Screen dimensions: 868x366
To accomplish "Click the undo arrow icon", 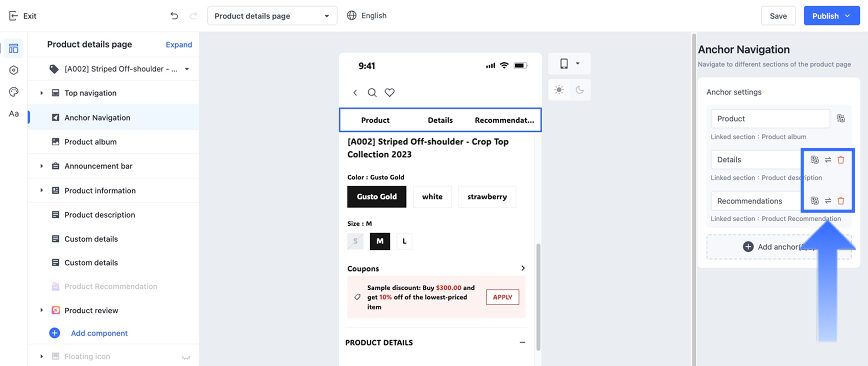I will click(174, 16).
